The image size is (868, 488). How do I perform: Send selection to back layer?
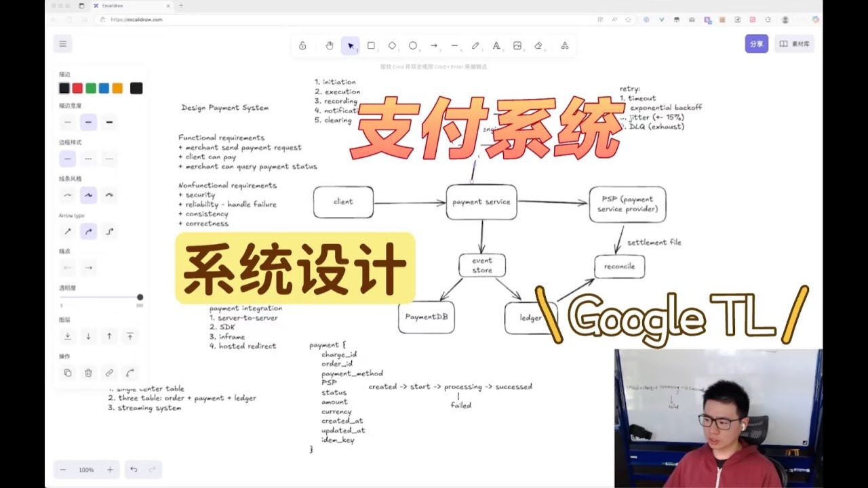pos(67,336)
